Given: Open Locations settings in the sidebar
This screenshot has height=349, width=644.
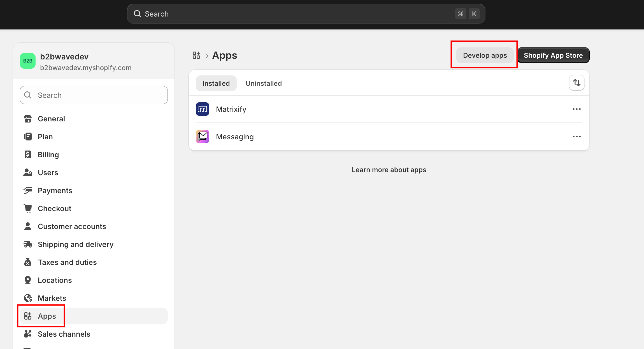Looking at the screenshot, I should pyautogui.click(x=55, y=280).
